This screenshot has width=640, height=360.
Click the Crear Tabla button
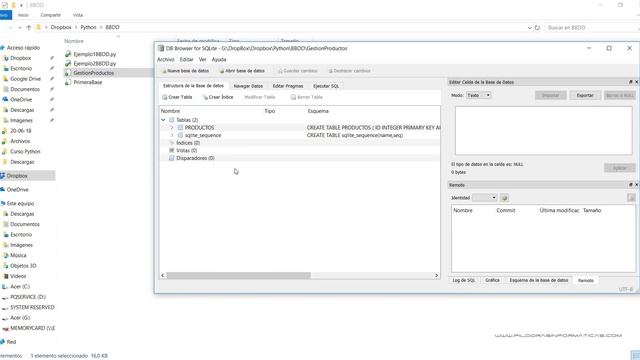[177, 97]
